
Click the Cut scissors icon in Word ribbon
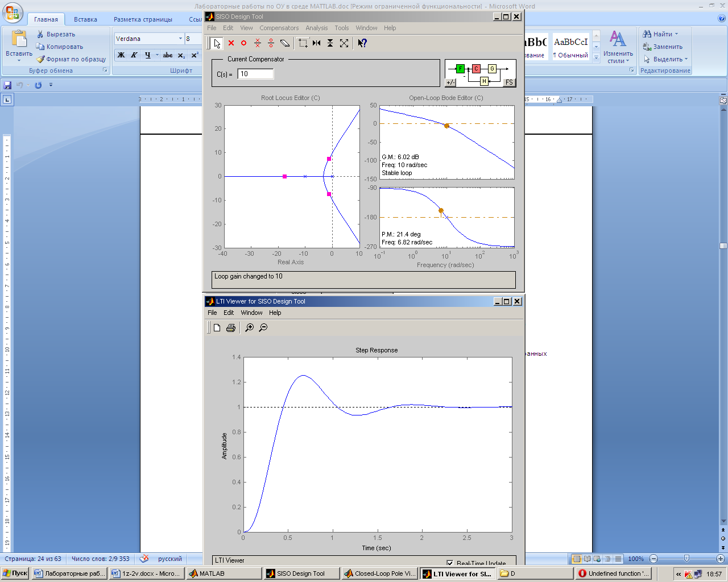pyautogui.click(x=40, y=35)
